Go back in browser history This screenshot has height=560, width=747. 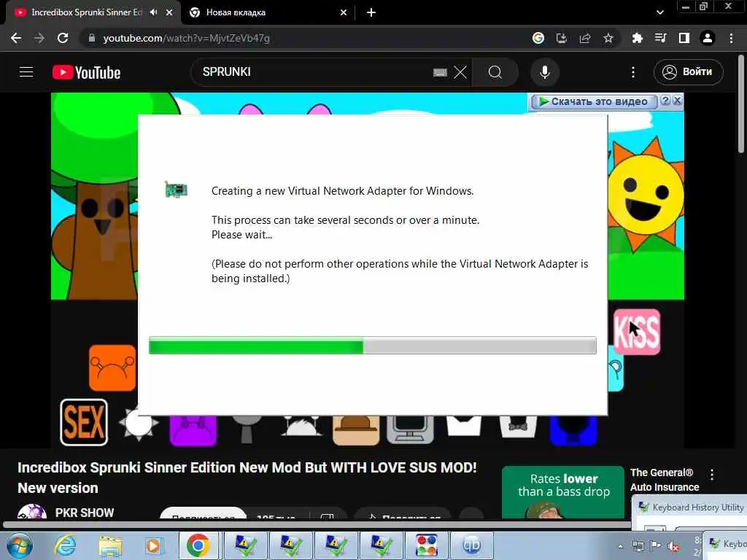pos(16,38)
